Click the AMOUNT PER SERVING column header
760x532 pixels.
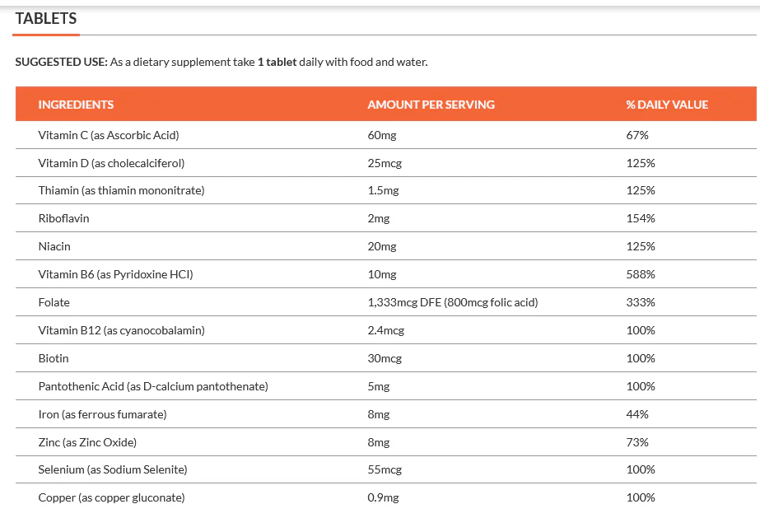point(431,105)
